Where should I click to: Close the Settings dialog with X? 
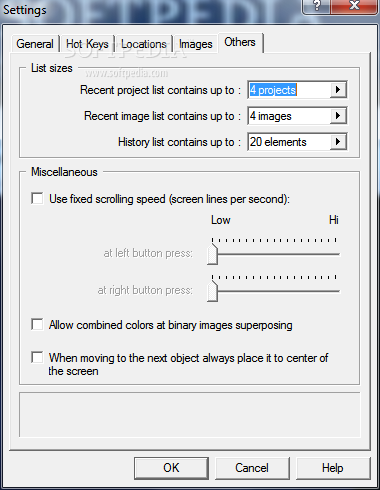point(354,6)
